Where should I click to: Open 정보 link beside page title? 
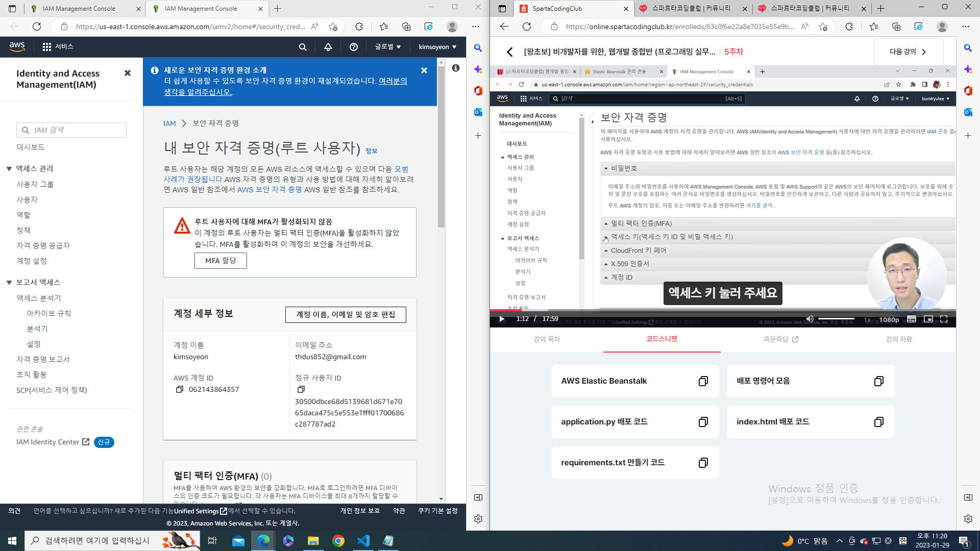[372, 151]
